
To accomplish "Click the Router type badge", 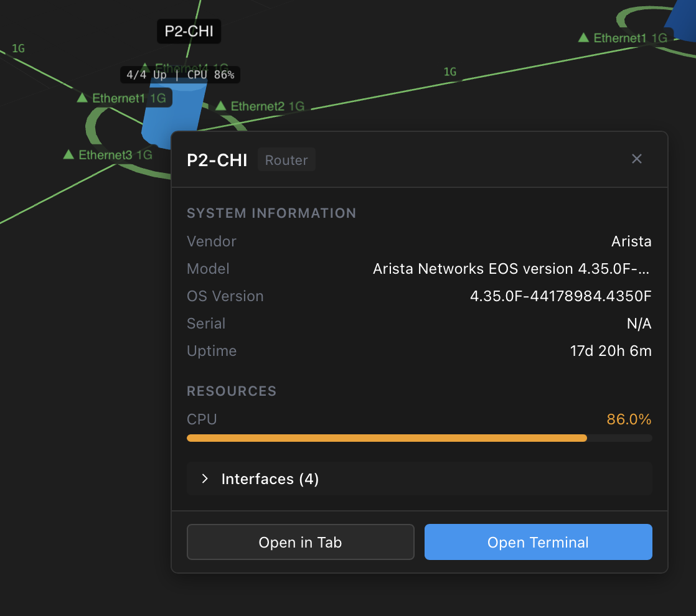I will [x=286, y=160].
